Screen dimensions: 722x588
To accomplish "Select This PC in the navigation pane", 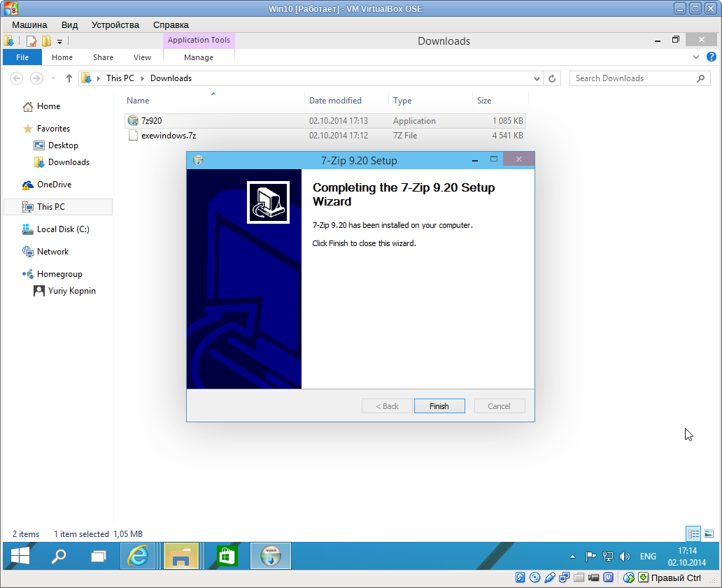I will (x=57, y=207).
